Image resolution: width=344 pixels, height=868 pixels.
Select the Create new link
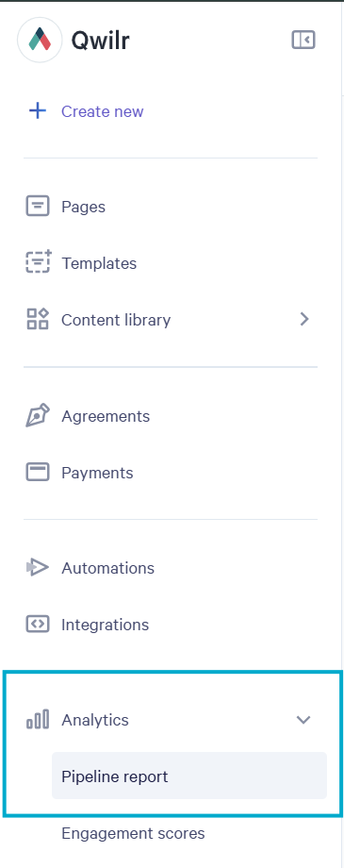(103, 111)
